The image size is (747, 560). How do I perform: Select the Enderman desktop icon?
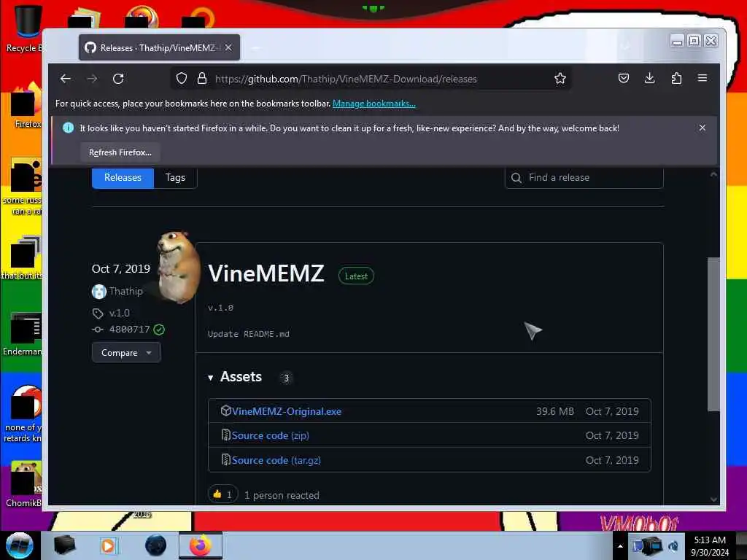(x=23, y=334)
